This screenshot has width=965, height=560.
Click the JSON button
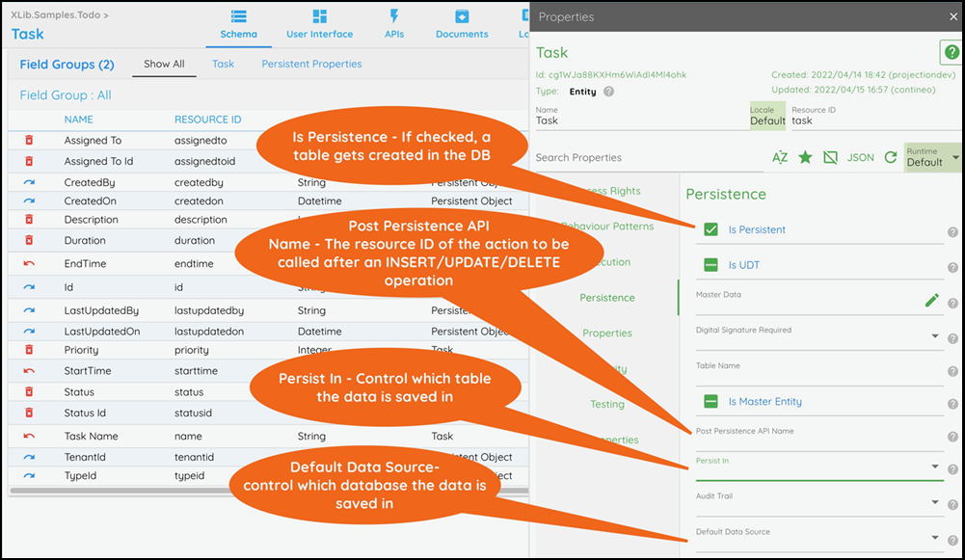click(860, 157)
